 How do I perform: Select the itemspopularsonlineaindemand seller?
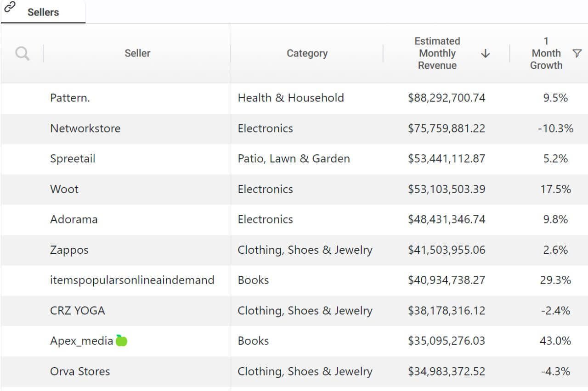(132, 280)
